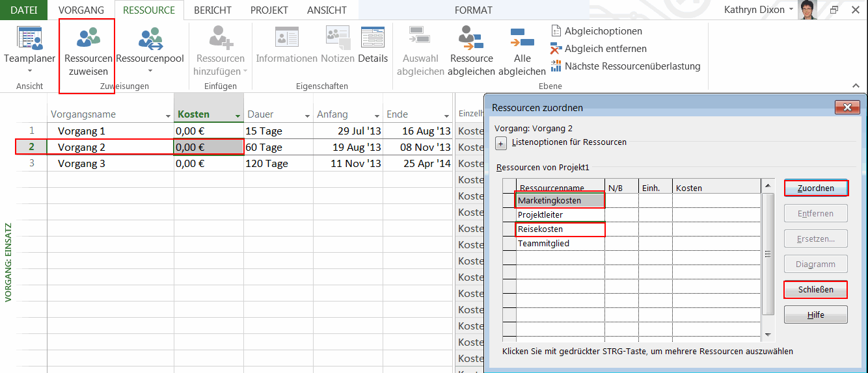The image size is (868, 373).
Task: Click the Zuordnen button
Action: point(815,188)
